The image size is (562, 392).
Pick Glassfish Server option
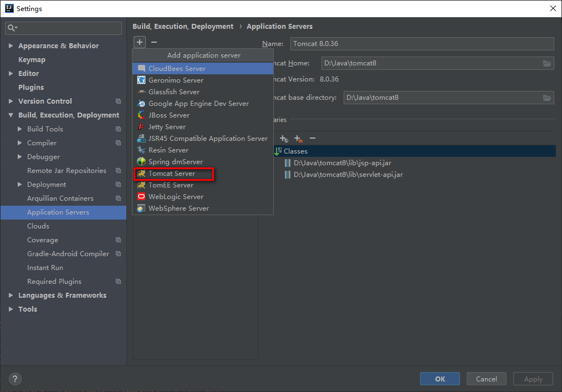203,92
